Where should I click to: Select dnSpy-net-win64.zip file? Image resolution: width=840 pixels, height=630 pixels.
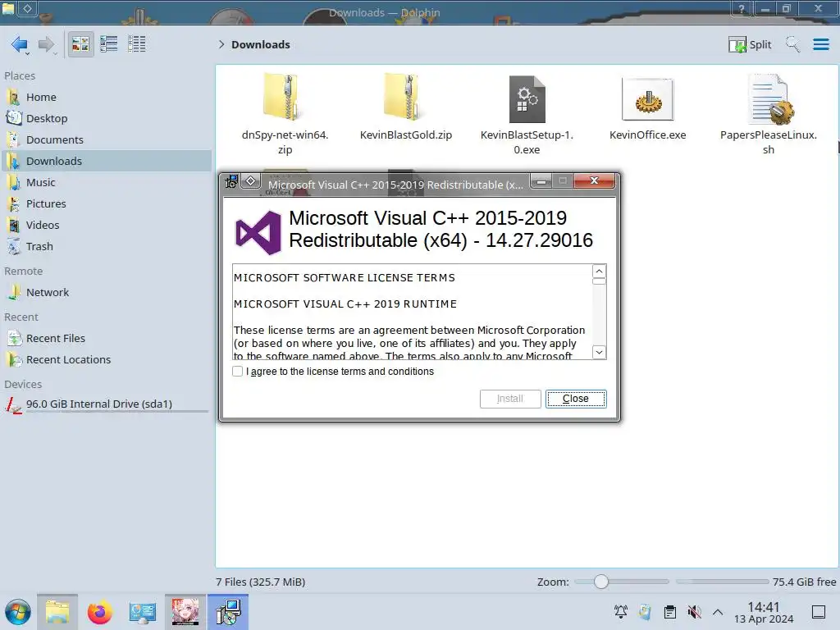click(285, 115)
